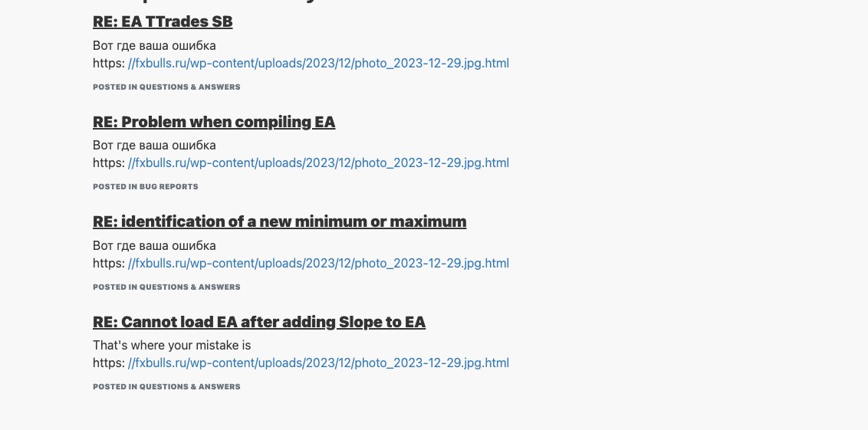The height and width of the screenshot is (430, 868).
Task: Open "RE: identification of a new minimum or maximum"
Action: click(279, 222)
